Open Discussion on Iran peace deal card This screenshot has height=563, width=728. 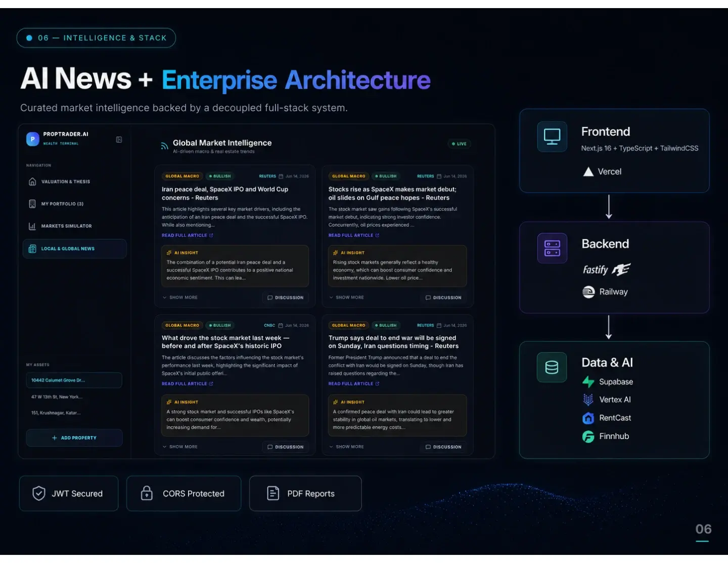286,297
